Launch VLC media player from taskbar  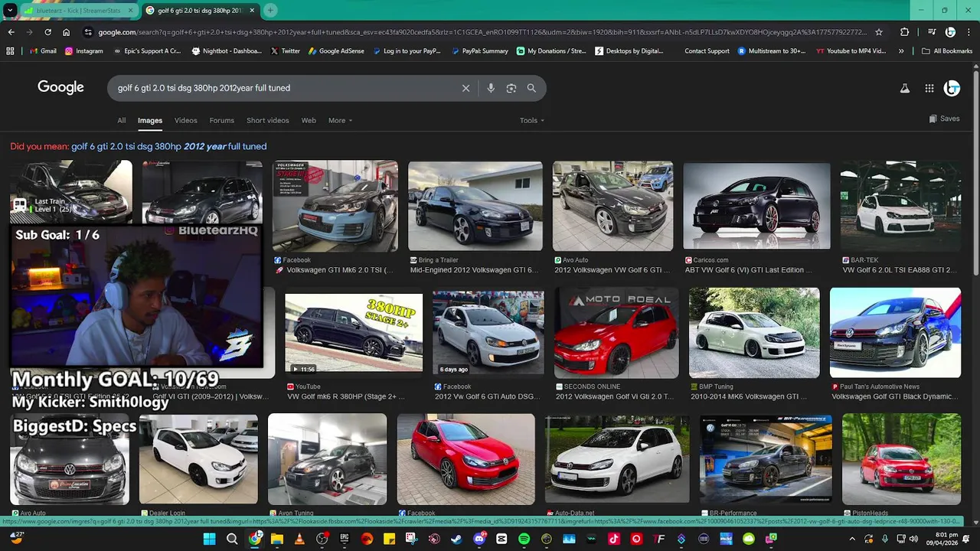coord(299,539)
